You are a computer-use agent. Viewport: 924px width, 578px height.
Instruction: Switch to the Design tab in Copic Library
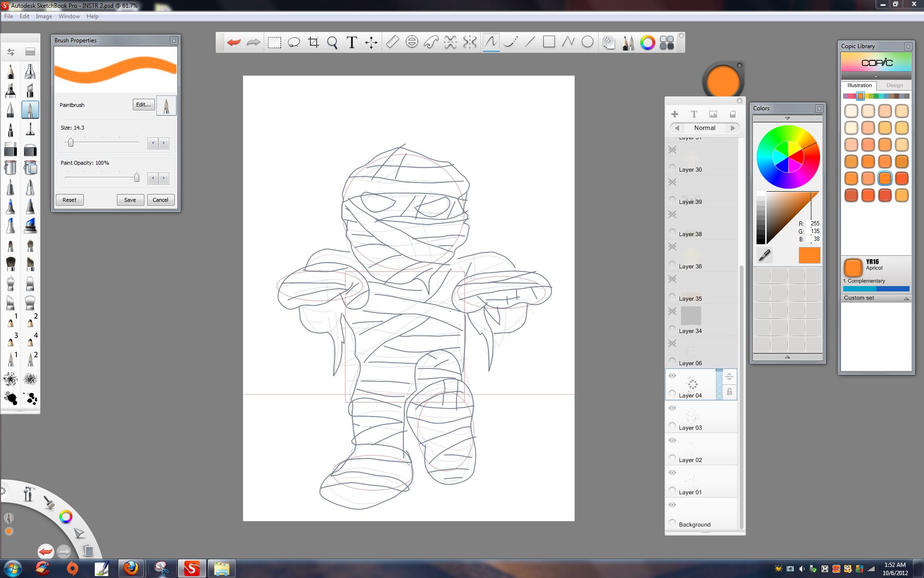(895, 85)
